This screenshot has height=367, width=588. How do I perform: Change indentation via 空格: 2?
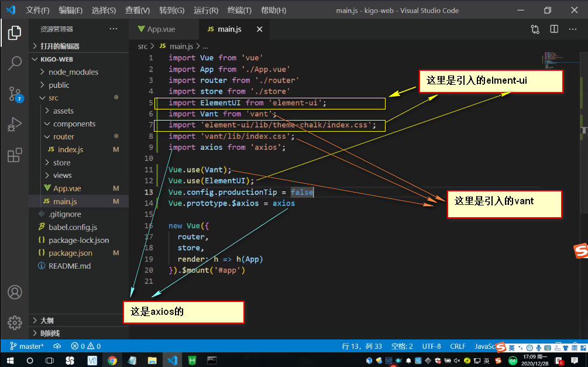coord(402,346)
